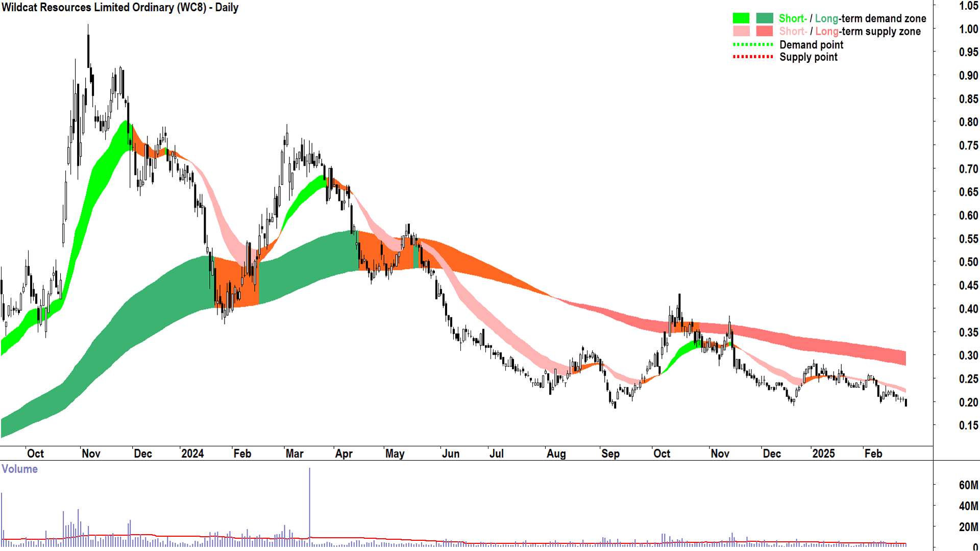This screenshot has height=551, width=980.
Task: Click the red long-term supply zone swatch
Action: (x=764, y=31)
